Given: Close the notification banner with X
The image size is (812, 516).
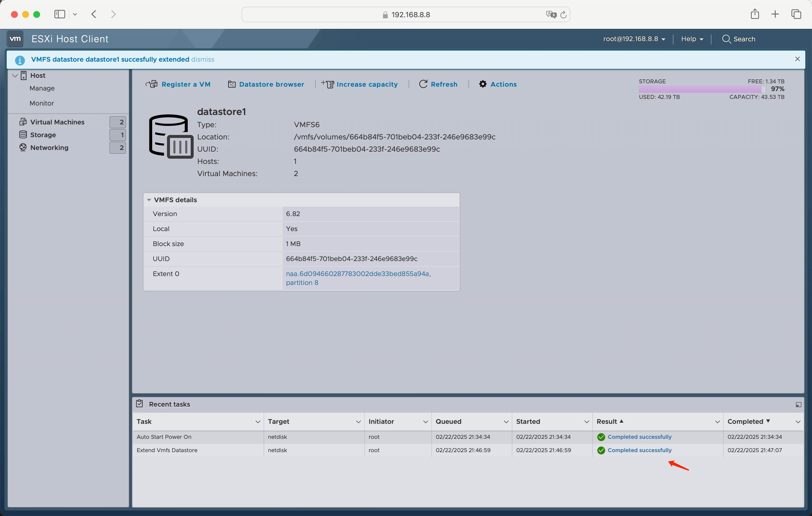Looking at the screenshot, I should (x=797, y=59).
